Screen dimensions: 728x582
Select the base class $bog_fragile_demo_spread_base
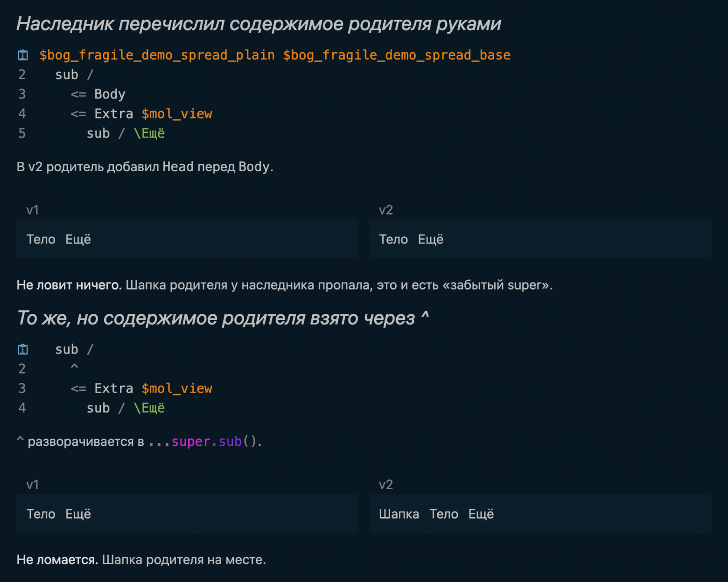(397, 55)
